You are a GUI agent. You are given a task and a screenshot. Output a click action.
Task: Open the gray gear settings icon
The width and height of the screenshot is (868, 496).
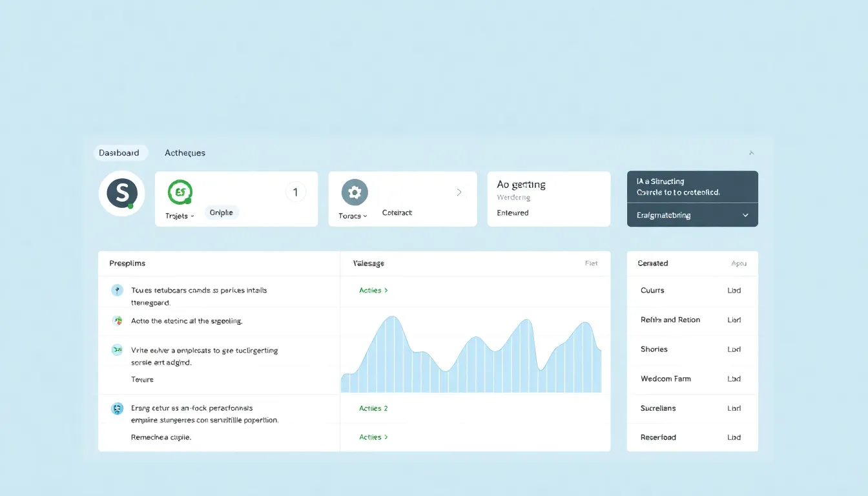[x=354, y=192]
